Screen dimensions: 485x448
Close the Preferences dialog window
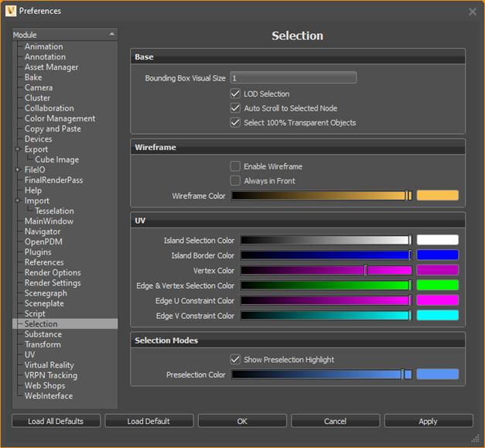pyautogui.click(x=473, y=12)
